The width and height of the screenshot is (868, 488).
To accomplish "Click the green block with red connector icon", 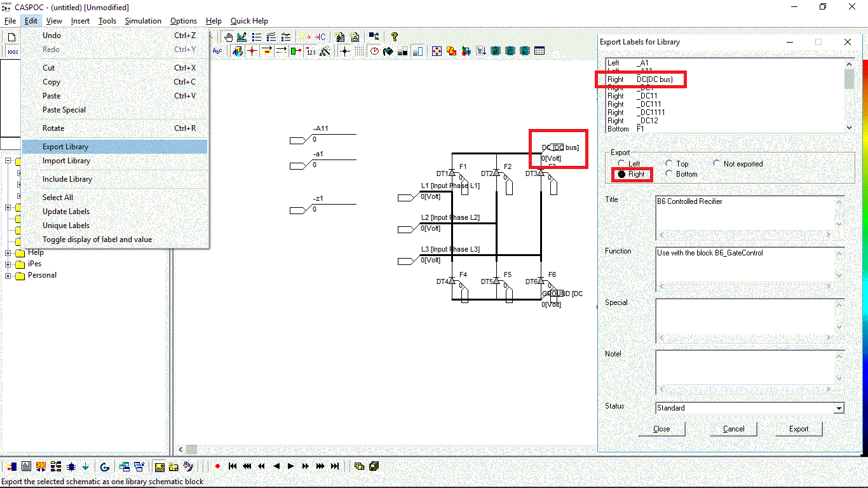I will pyautogui.click(x=296, y=51).
